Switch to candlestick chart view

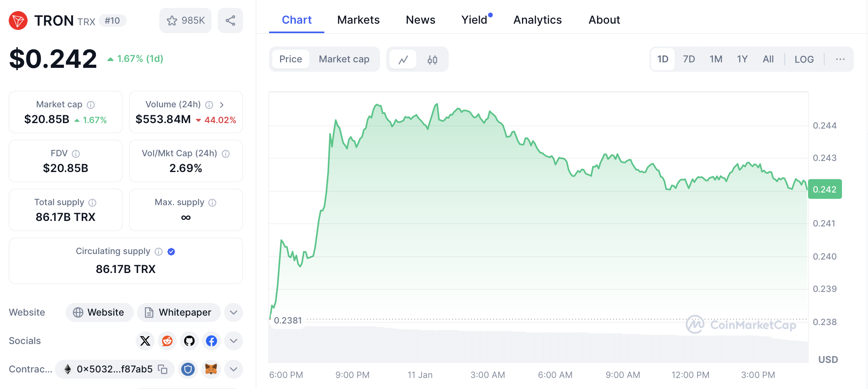coord(432,60)
